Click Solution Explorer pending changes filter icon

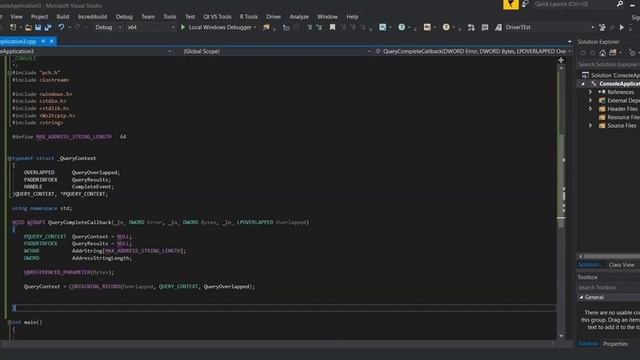coord(632,53)
